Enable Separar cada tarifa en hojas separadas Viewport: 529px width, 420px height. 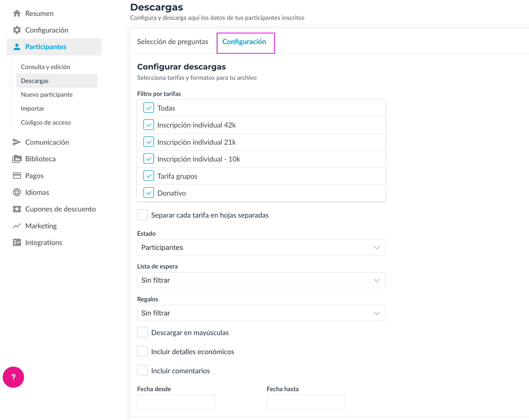tap(142, 215)
